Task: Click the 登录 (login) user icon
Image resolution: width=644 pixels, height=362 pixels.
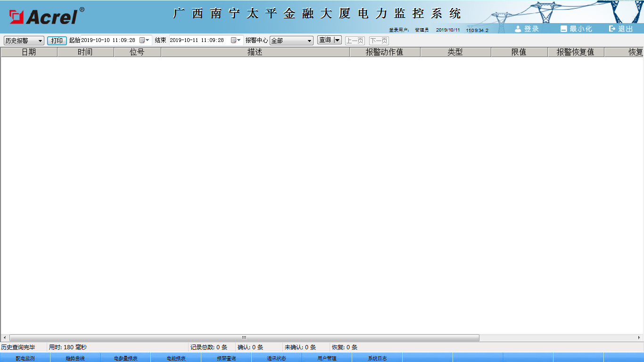Action: coord(518,29)
